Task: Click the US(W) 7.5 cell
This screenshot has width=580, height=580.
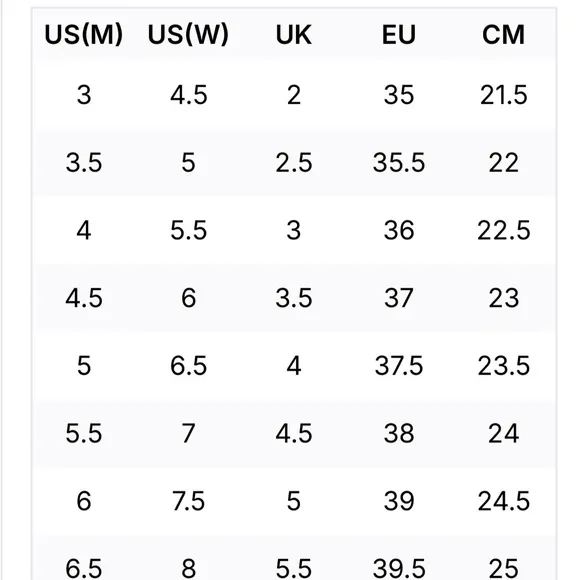Action: coord(188,501)
